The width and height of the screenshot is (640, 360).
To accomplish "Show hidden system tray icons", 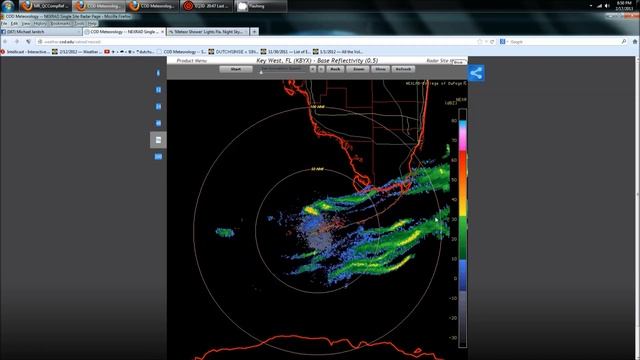I will (591, 6).
